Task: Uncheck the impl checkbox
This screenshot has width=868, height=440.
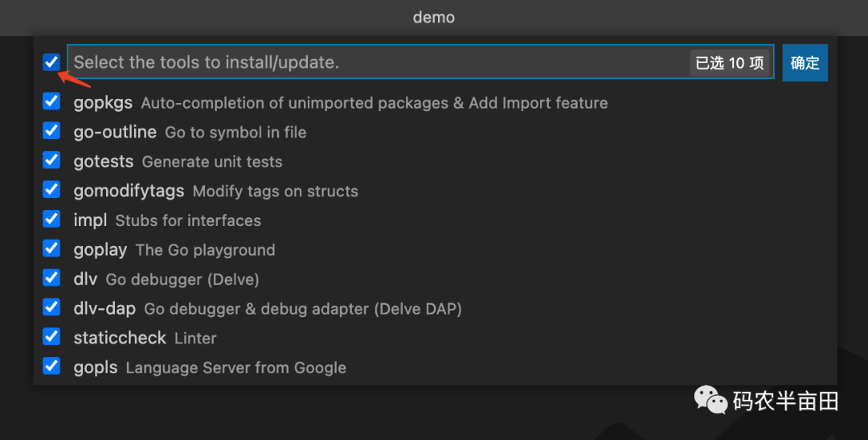Action: (x=51, y=220)
